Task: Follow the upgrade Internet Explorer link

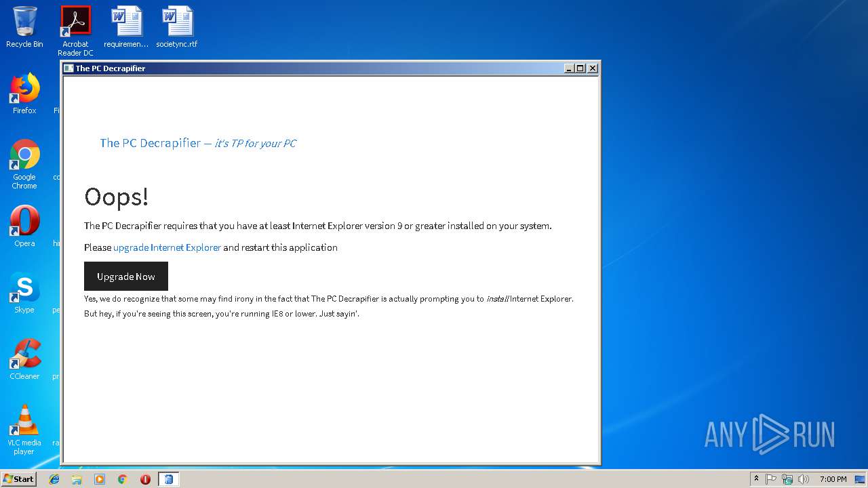Action: [x=167, y=247]
